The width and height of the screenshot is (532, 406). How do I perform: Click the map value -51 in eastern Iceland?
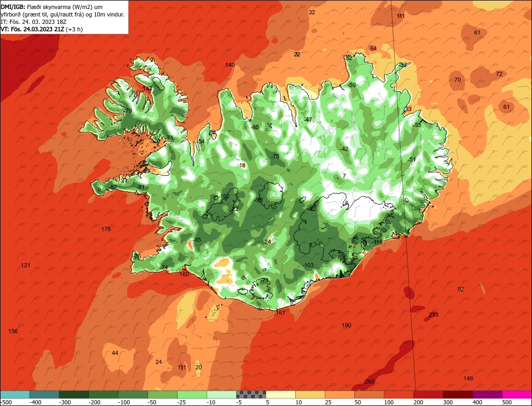point(412,159)
